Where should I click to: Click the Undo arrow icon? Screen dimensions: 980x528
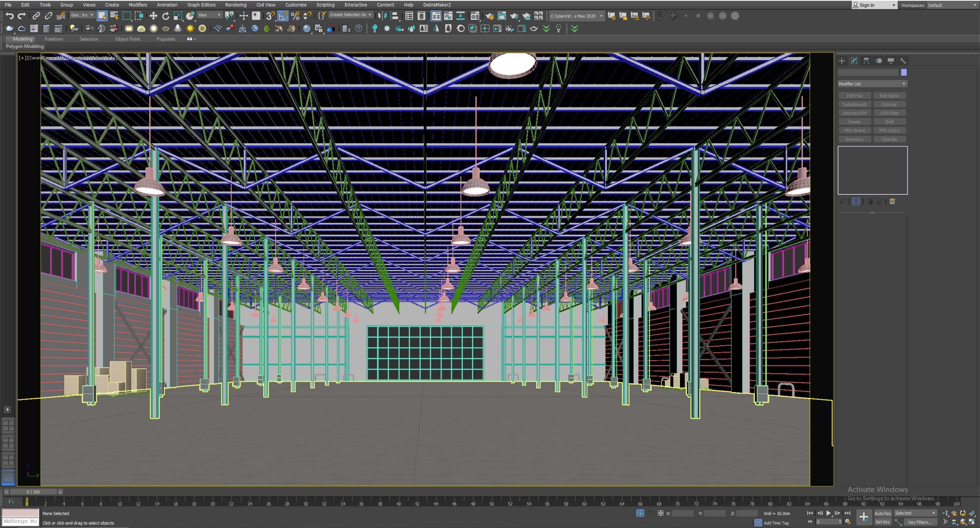click(x=9, y=16)
